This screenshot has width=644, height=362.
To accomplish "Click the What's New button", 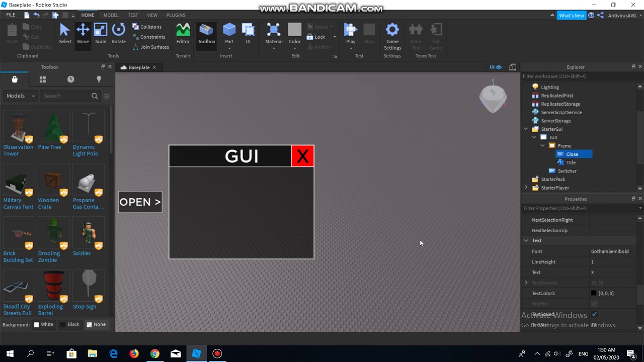I will [572, 16].
